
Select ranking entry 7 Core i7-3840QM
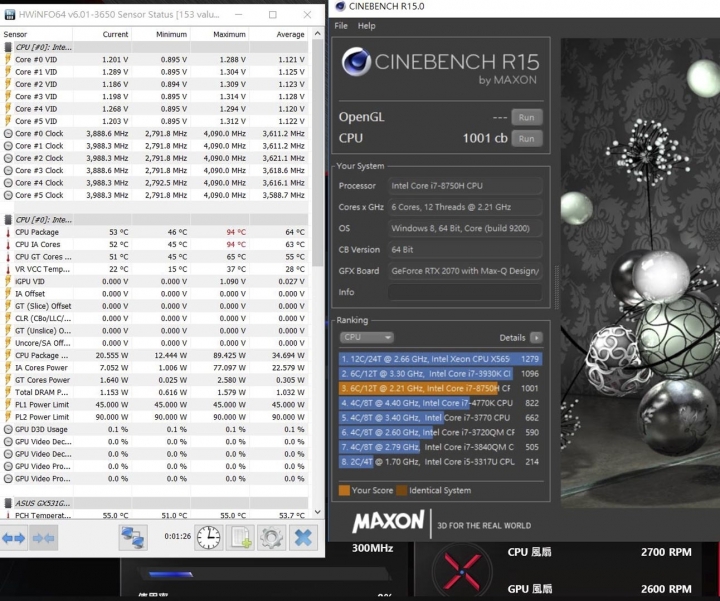click(x=440, y=447)
